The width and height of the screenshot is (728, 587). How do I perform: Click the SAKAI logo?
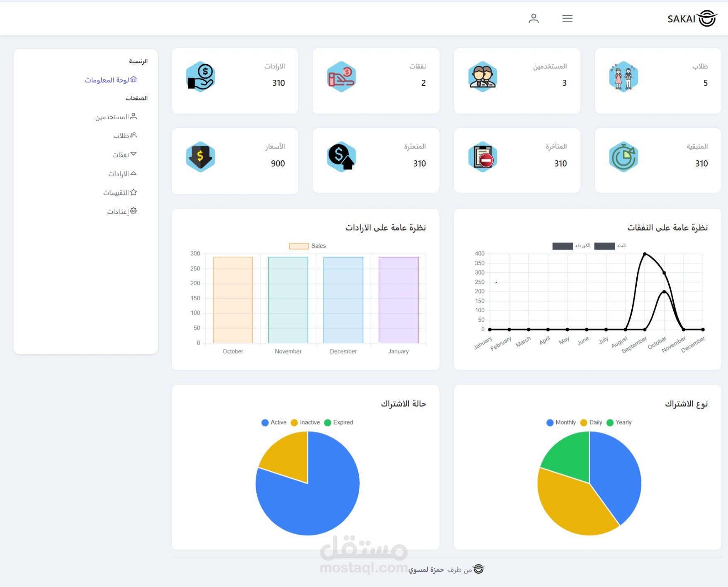tap(692, 19)
